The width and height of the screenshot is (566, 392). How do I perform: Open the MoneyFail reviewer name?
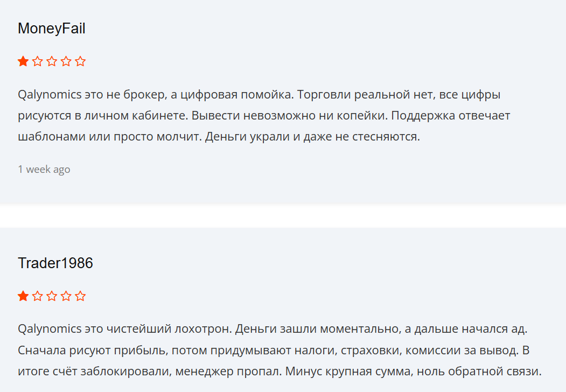pyautogui.click(x=52, y=29)
